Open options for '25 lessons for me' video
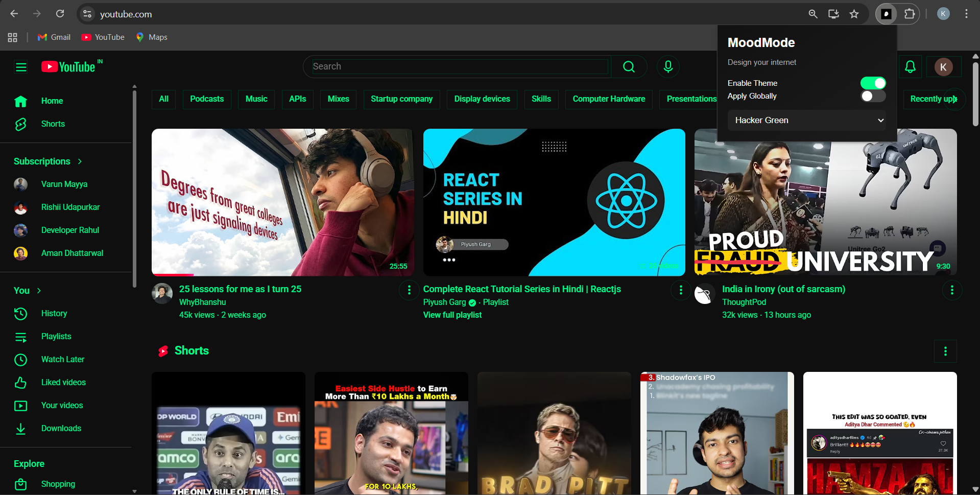The width and height of the screenshot is (980, 495). (x=409, y=290)
